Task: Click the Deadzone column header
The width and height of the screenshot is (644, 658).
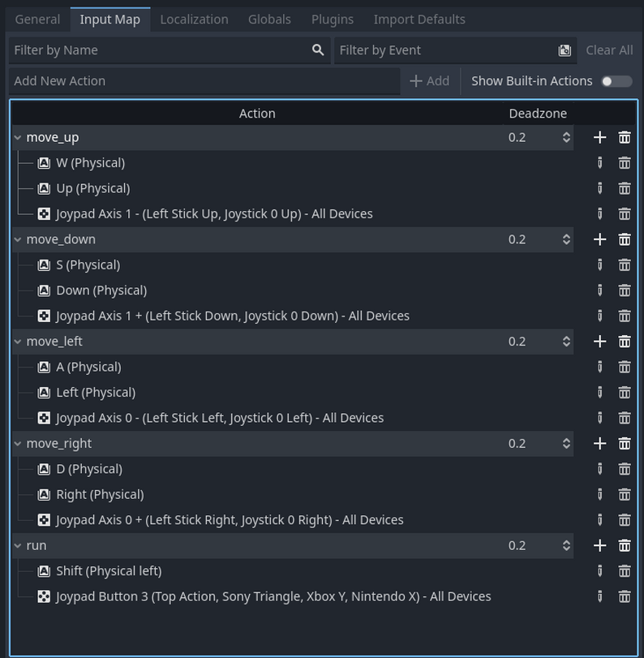Action: pos(538,114)
